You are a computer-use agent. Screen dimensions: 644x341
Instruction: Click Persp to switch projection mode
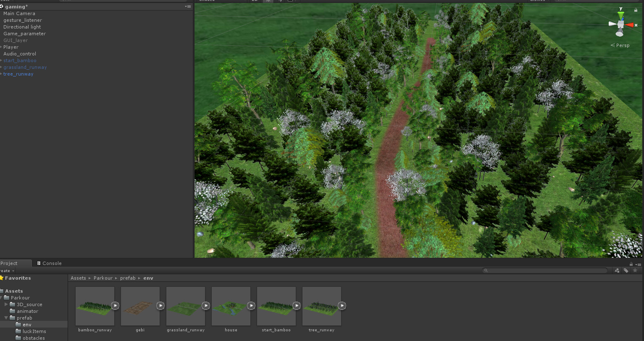point(622,45)
